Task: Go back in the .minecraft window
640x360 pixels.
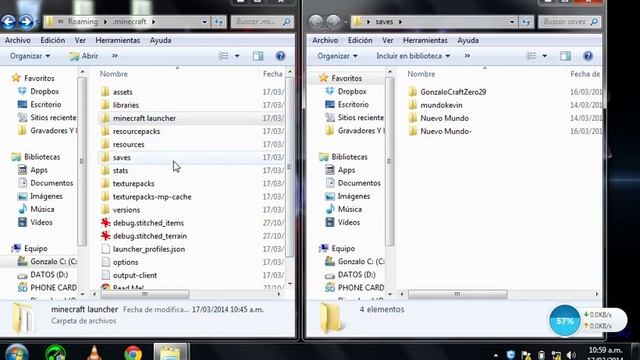Action: 8,22
